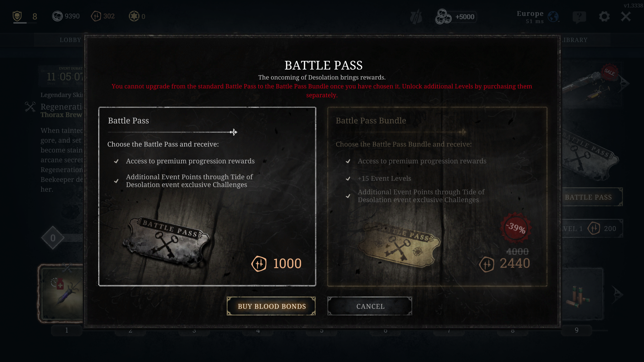The height and width of the screenshot is (362, 644).
Task: Click the Cancel button
Action: (370, 306)
